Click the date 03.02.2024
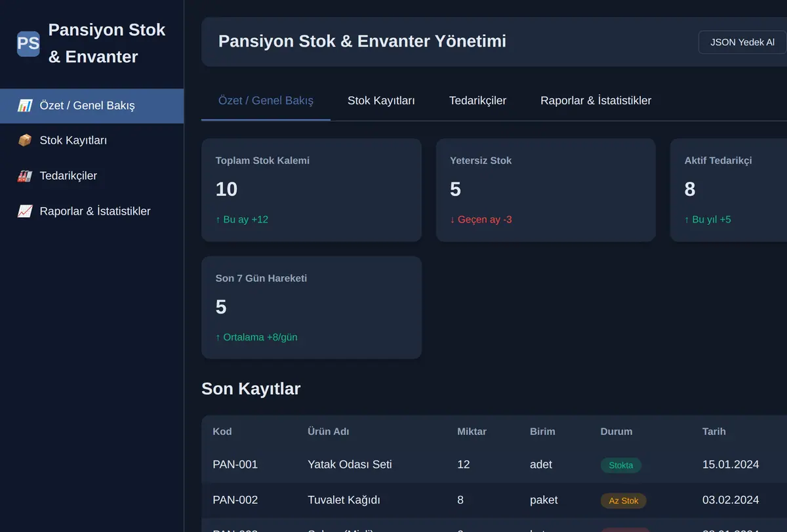 click(731, 500)
